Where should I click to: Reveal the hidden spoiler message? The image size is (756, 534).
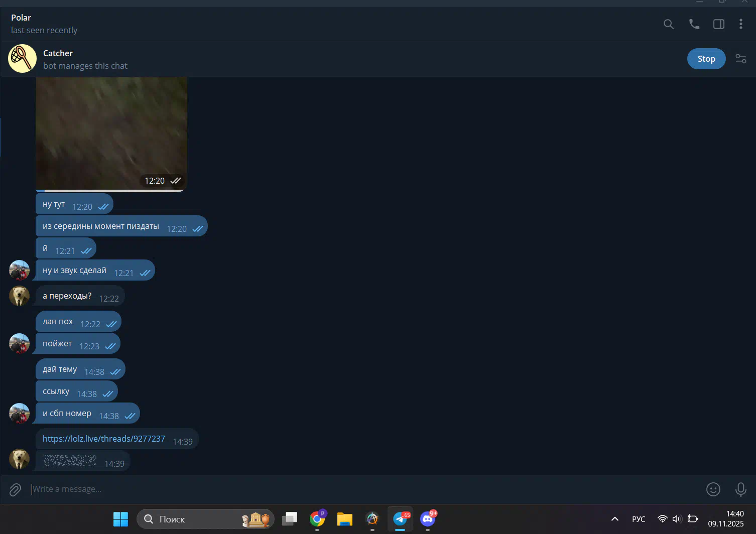(69, 461)
